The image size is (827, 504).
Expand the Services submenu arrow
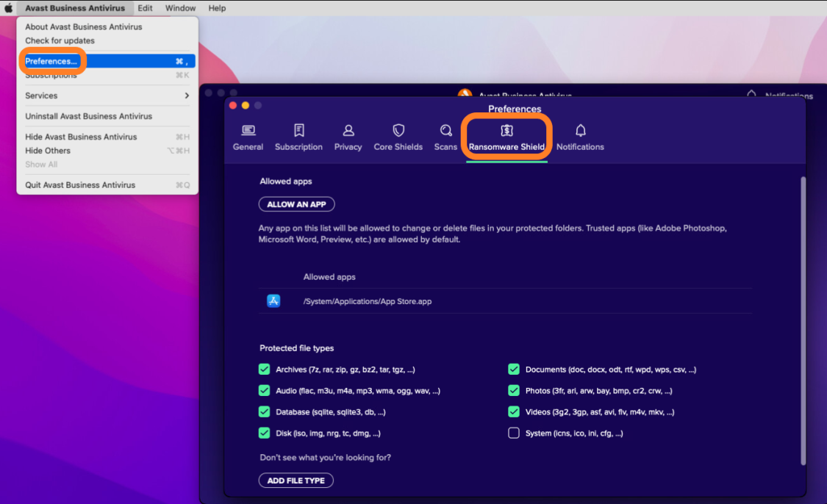(x=187, y=96)
